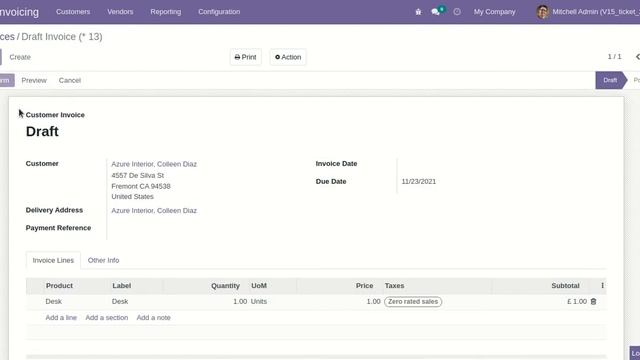Open the Configuration menu

[219, 12]
